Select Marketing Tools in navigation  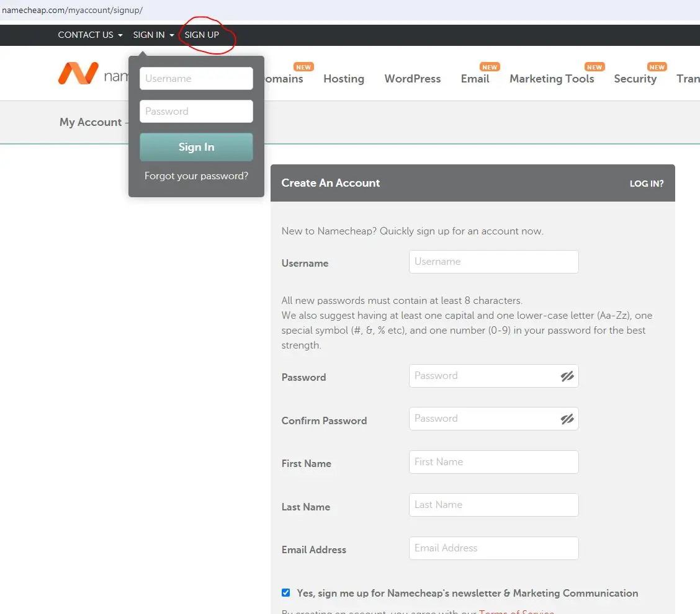(x=552, y=79)
